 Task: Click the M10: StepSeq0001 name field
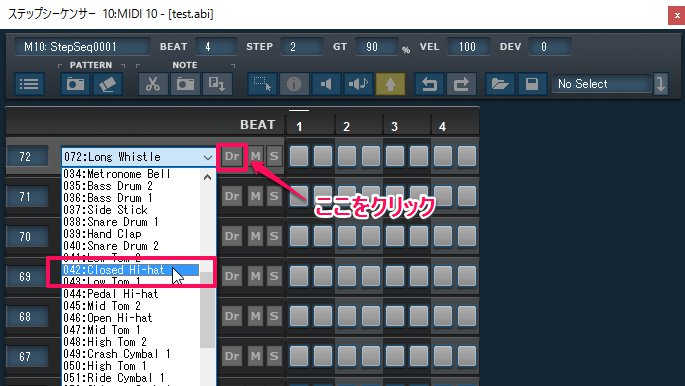[82, 47]
